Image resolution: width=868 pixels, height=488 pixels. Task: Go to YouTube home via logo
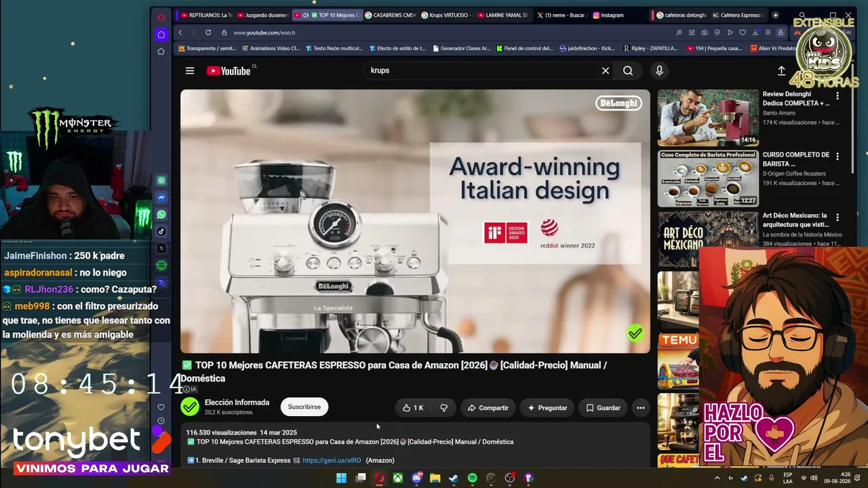tap(229, 70)
